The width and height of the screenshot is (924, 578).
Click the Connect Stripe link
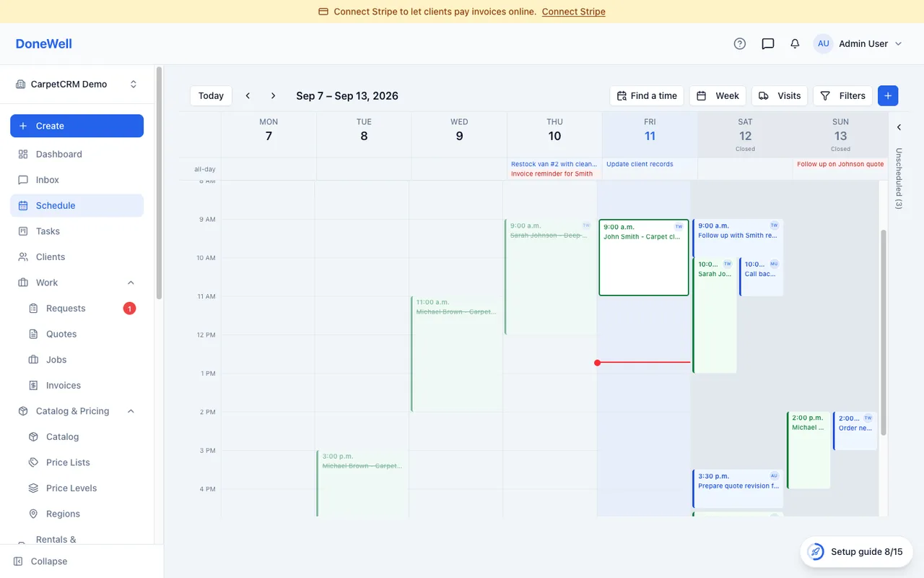[x=574, y=12]
